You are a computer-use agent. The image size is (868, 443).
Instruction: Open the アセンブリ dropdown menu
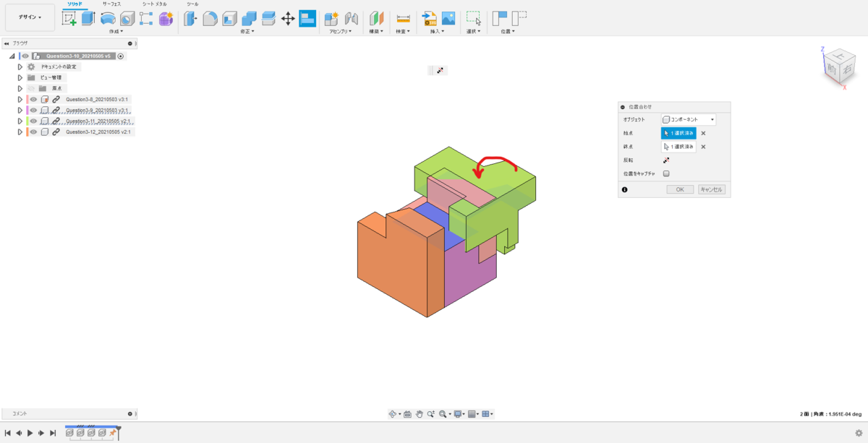click(340, 32)
